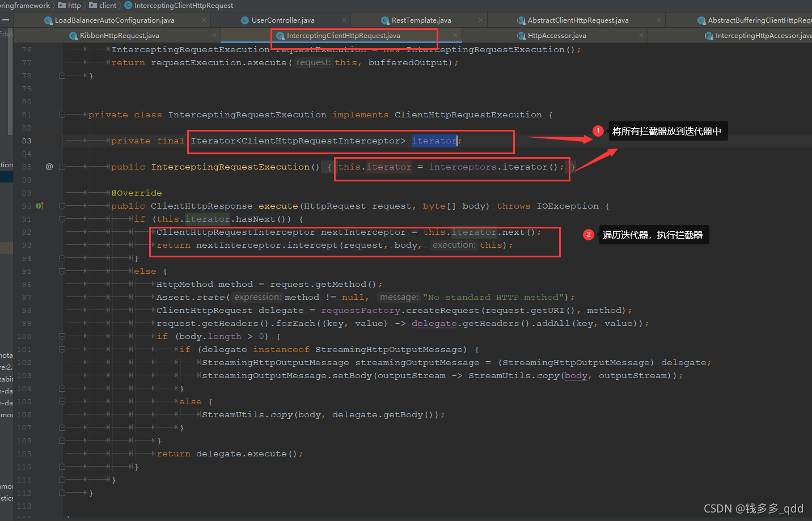Click delegate.execute() on line 109
The width and height of the screenshot is (812, 521).
pos(247,454)
